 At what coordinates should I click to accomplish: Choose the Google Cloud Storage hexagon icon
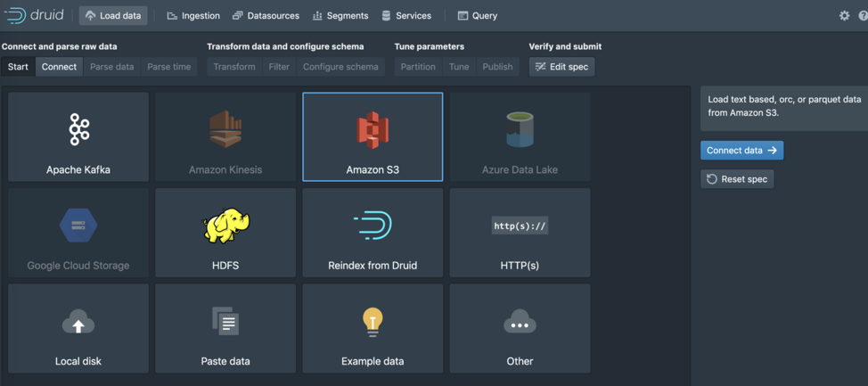tap(78, 226)
